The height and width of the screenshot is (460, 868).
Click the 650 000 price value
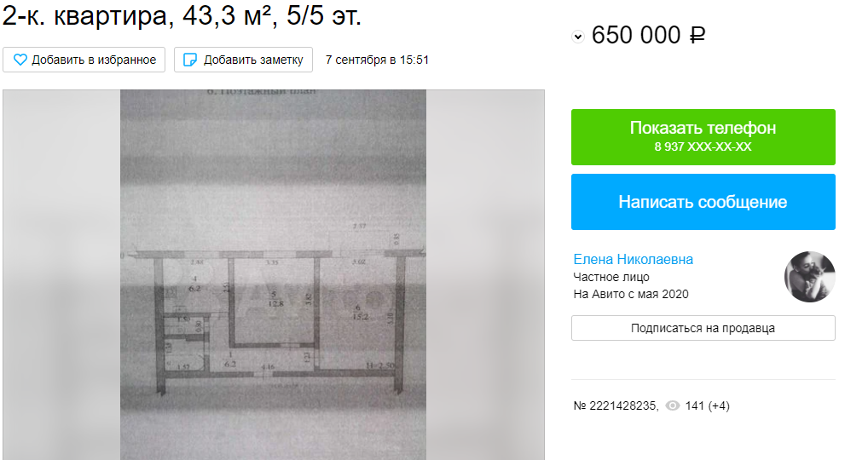[636, 36]
